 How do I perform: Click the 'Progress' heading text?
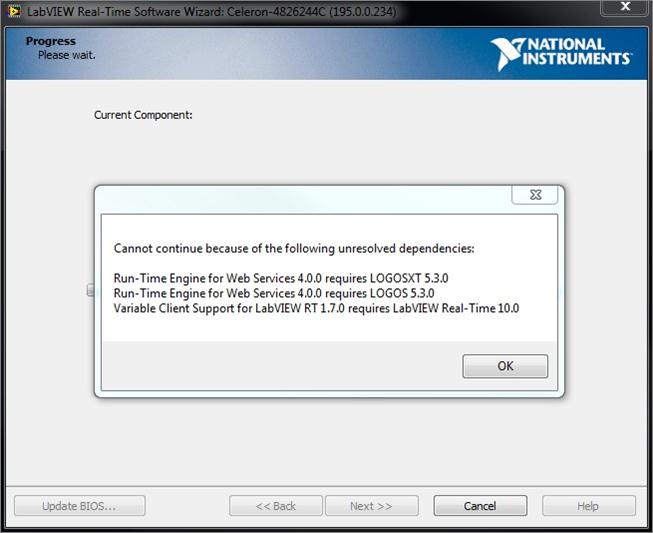tap(51, 41)
